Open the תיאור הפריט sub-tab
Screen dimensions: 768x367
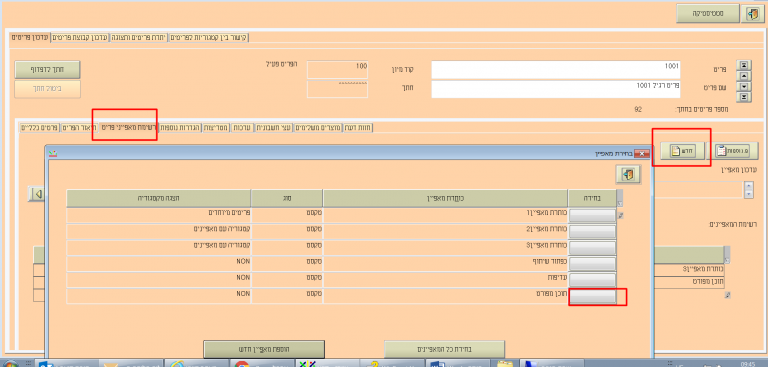point(79,127)
